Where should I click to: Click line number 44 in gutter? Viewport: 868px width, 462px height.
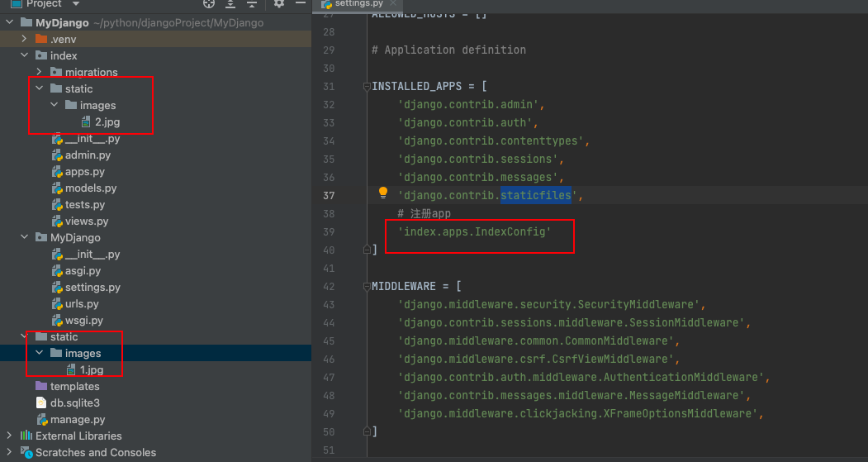point(329,322)
